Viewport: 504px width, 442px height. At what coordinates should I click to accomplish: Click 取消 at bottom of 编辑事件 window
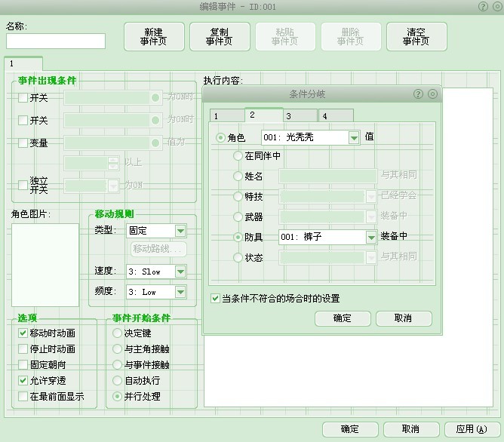click(x=411, y=429)
